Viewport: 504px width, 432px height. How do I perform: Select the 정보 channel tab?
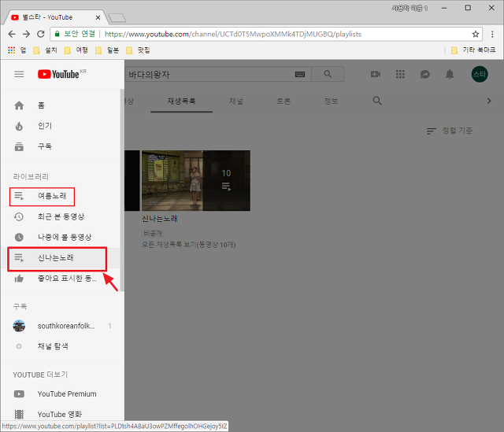[x=331, y=102]
